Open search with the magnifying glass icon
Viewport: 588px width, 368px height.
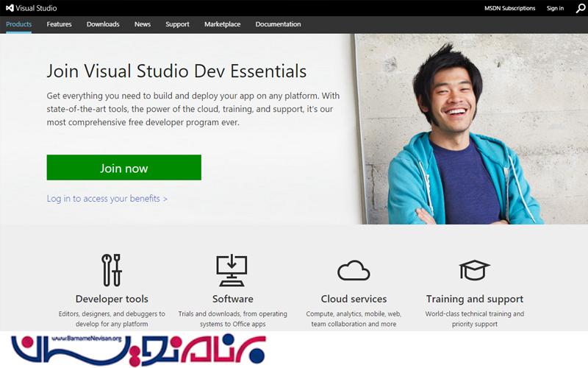coord(580,8)
